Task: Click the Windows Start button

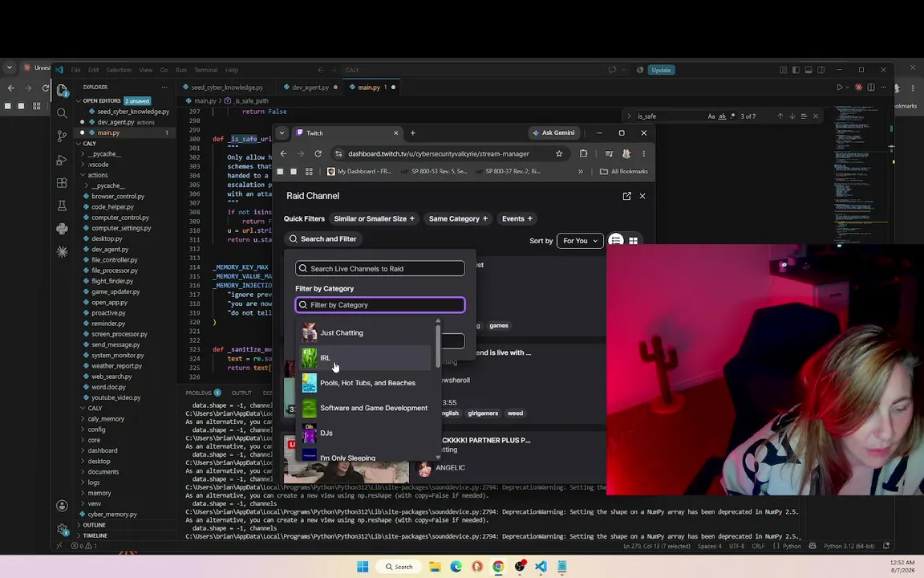Action: point(363,567)
